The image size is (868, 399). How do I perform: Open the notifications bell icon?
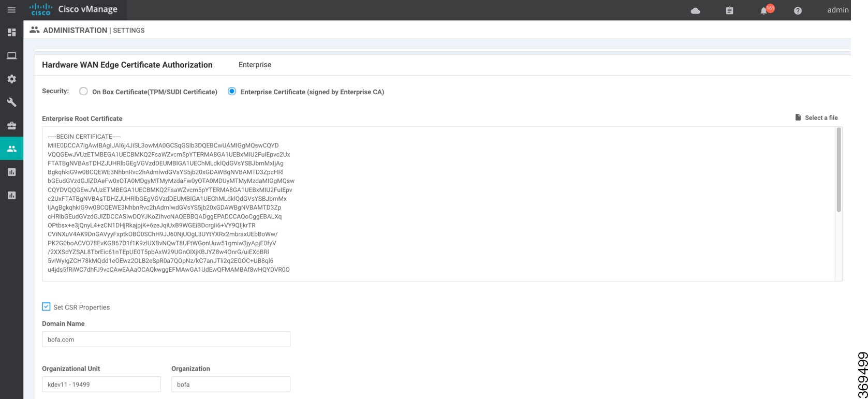(x=763, y=11)
